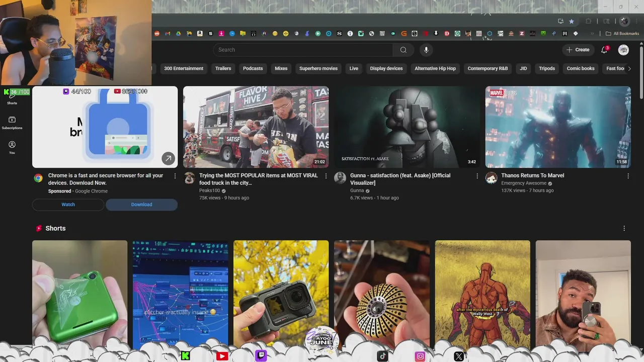Open the You sidebar icon

(x=12, y=147)
